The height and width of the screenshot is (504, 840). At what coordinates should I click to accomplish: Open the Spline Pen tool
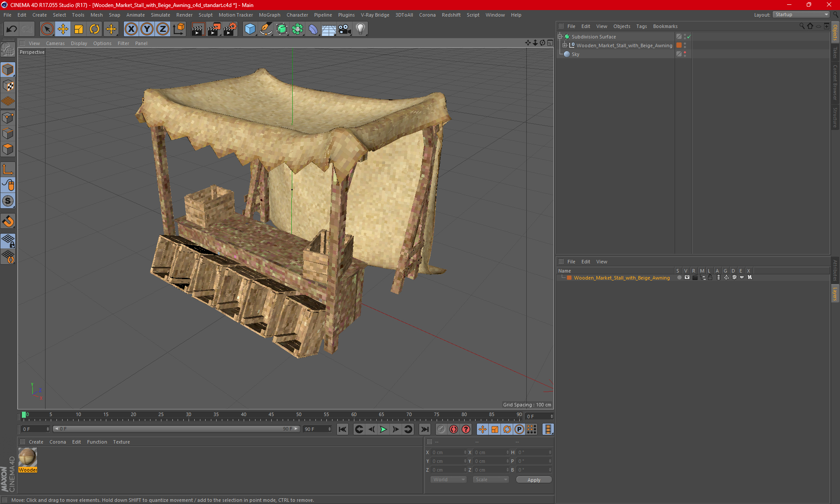266,29
